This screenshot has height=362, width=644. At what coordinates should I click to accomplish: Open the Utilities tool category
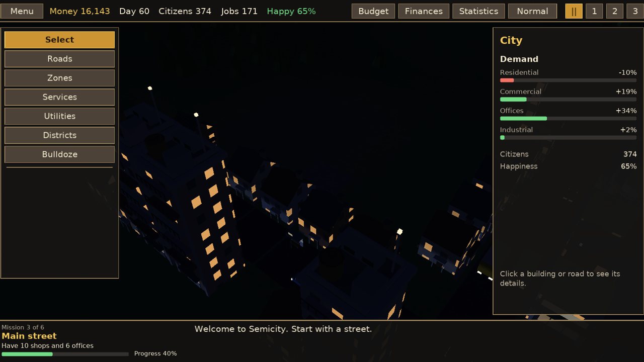(x=59, y=116)
